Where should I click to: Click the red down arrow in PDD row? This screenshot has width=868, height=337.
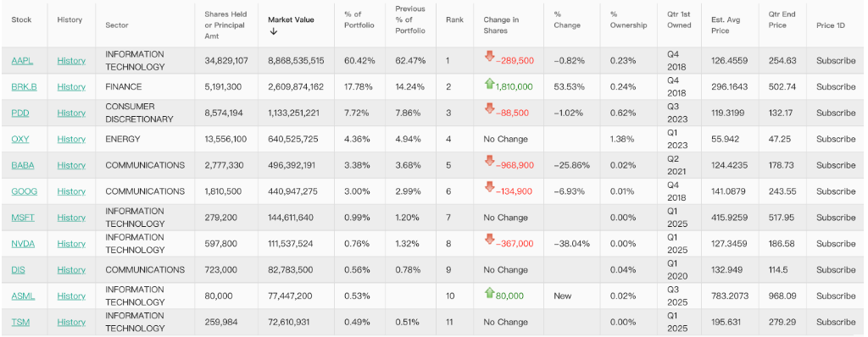[x=489, y=108]
